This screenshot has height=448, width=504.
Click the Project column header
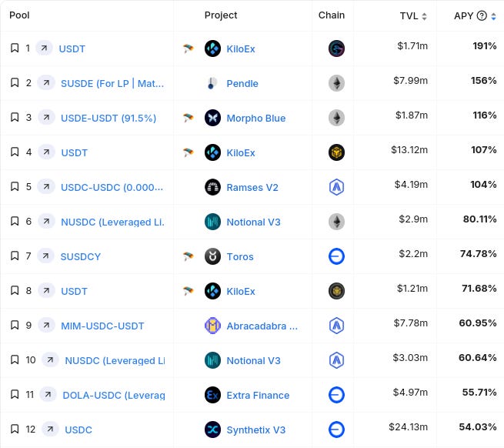tap(221, 15)
